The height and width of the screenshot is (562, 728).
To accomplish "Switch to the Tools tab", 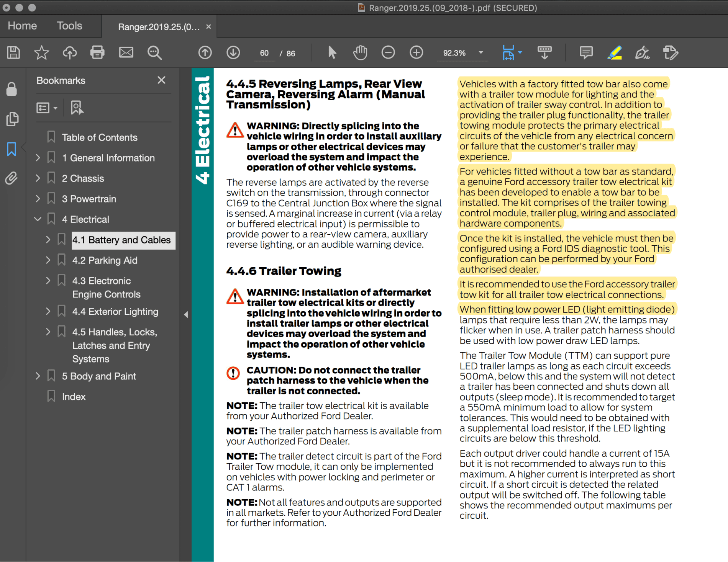I will point(69,26).
